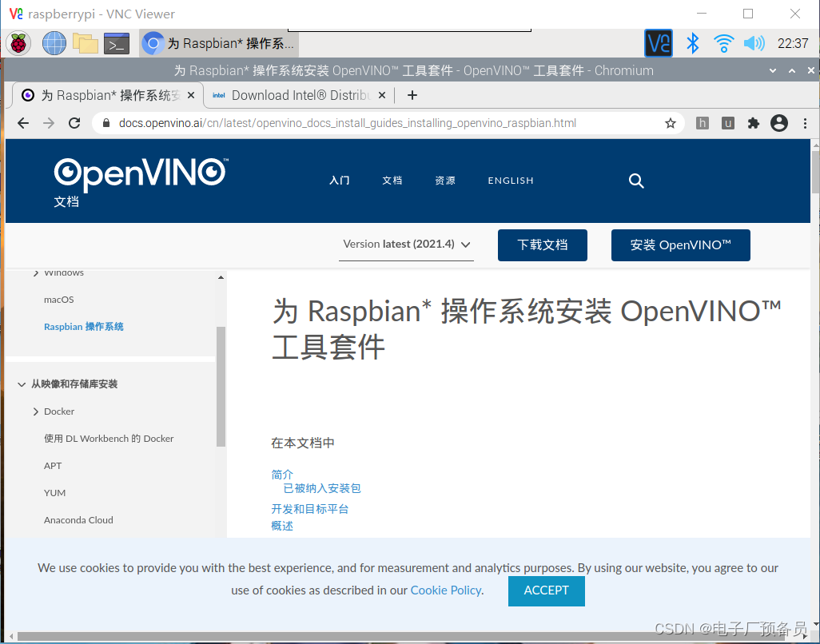The image size is (820, 644).
Task: Open the APT sidebar entry
Action: [x=53, y=466]
